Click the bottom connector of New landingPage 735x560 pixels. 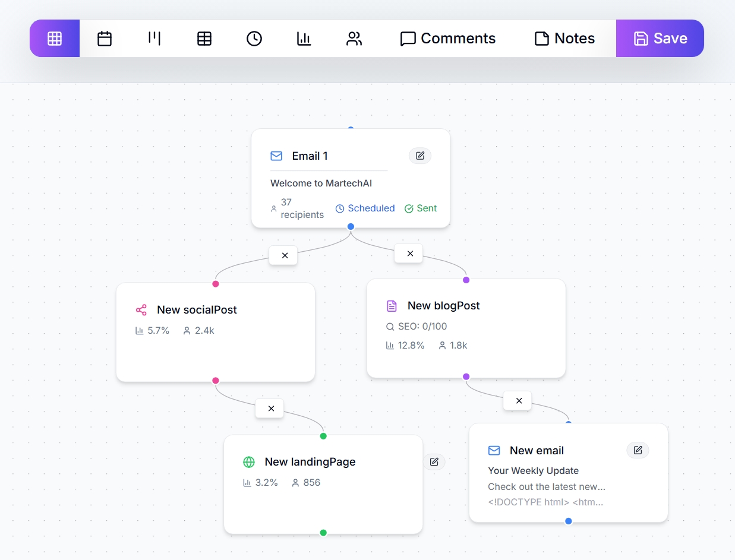coord(323,533)
